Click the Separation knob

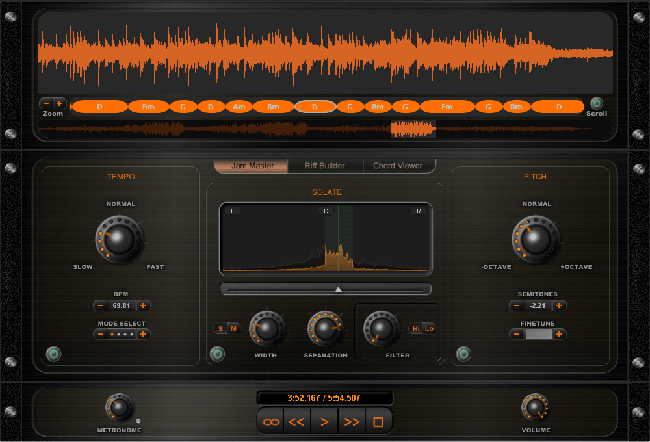coord(325,329)
